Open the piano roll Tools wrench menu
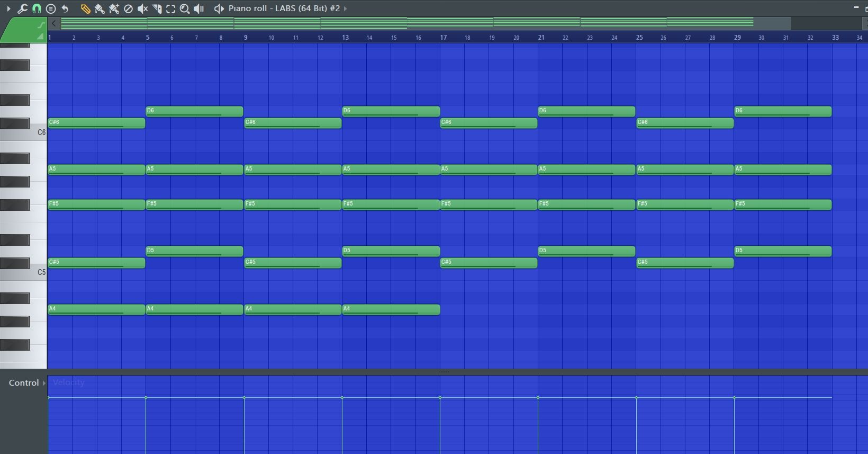 22,8
